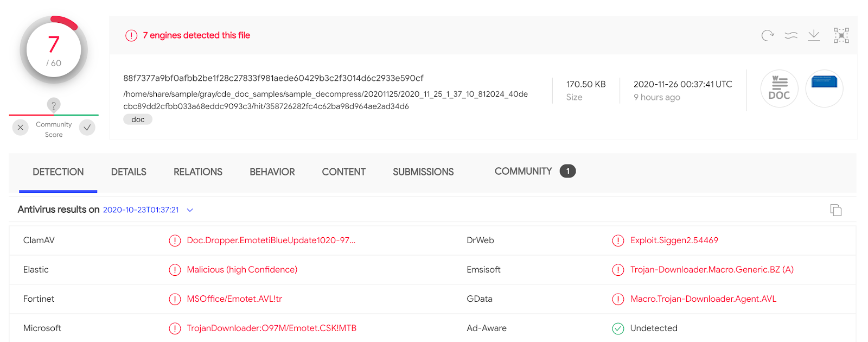Download the file with arrow icon
The image size is (868, 342).
[814, 36]
